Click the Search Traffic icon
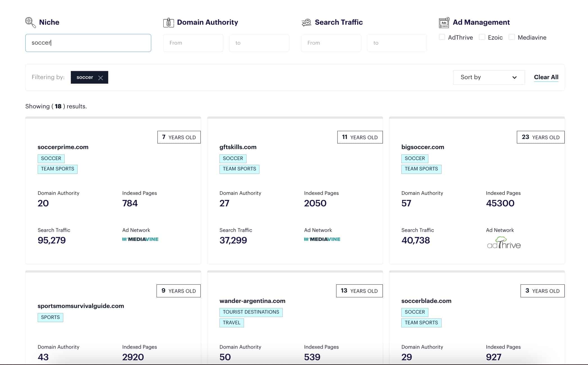The width and height of the screenshot is (588, 365). click(306, 22)
